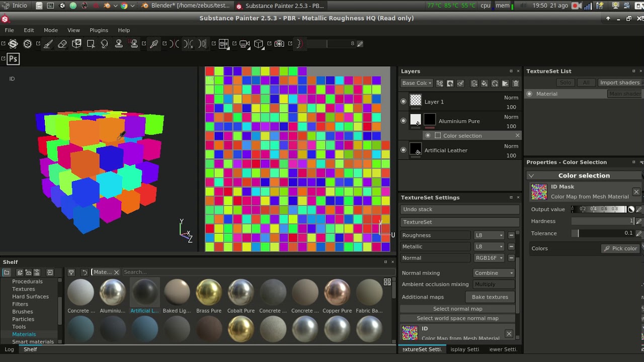Hide the Artificial Leather layer
Screen dimensions: 644x362
click(404, 150)
